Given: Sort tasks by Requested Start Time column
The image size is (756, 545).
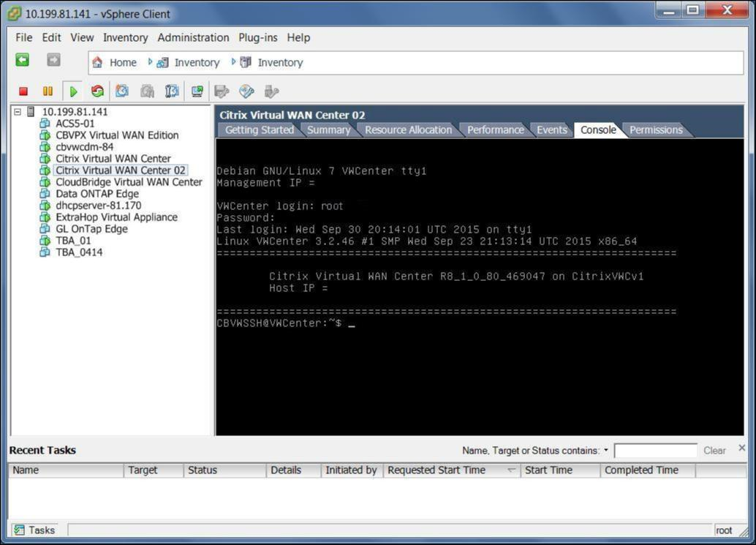Looking at the screenshot, I should (451, 470).
